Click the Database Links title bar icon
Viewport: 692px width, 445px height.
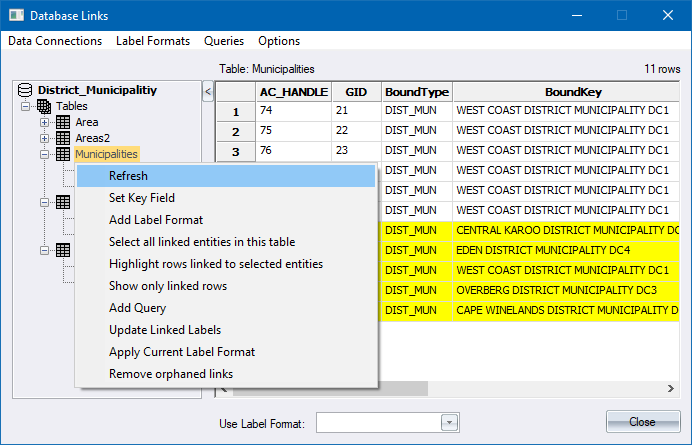pyautogui.click(x=15, y=16)
